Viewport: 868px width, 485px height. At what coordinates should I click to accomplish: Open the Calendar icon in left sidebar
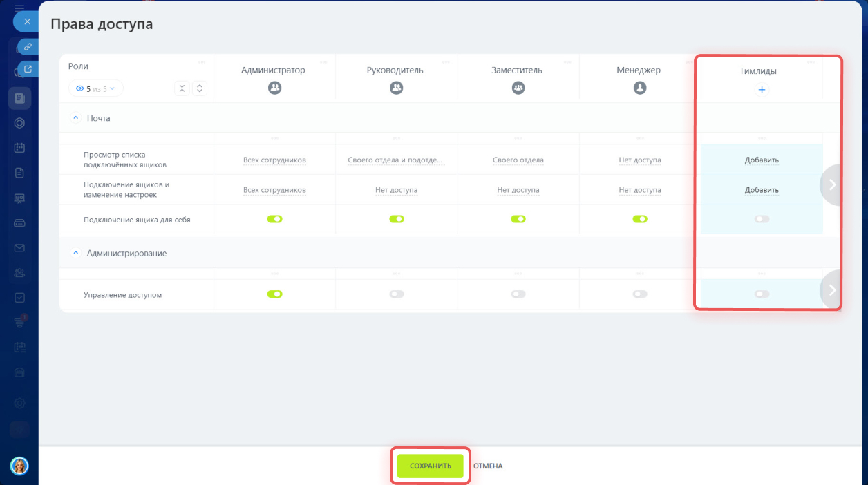point(19,148)
